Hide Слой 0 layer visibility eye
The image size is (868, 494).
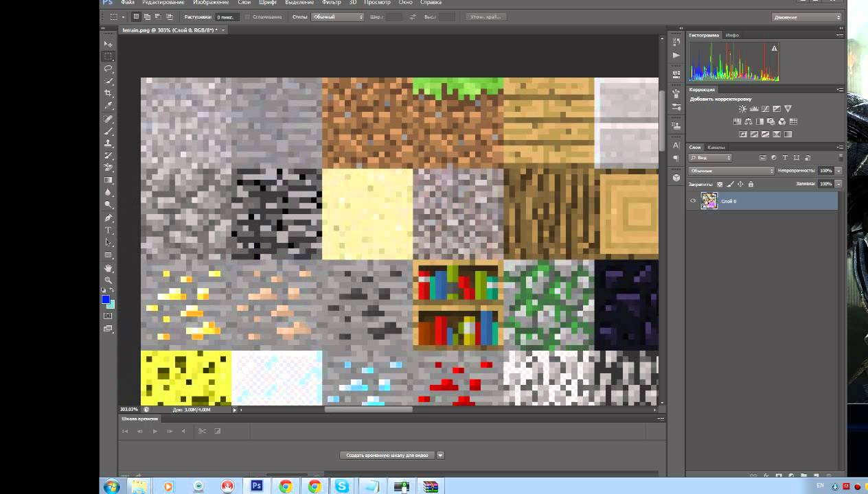pos(693,201)
